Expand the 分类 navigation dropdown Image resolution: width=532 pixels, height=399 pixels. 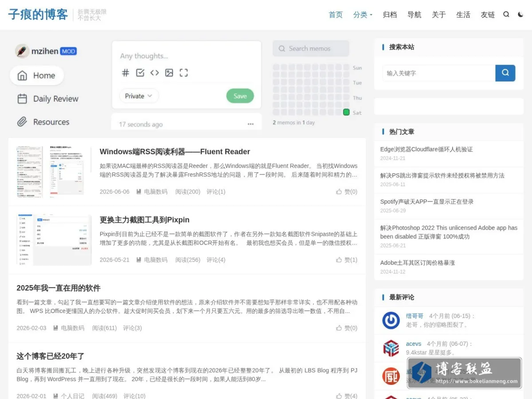tap(363, 15)
